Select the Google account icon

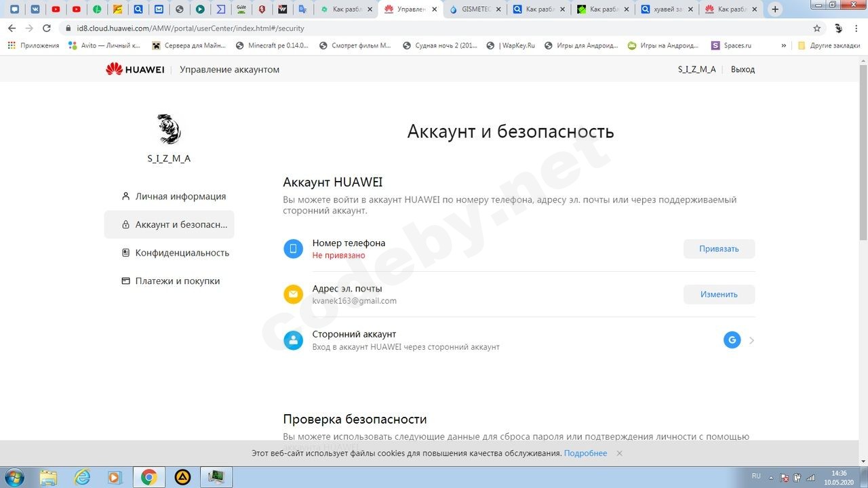pyautogui.click(x=732, y=340)
